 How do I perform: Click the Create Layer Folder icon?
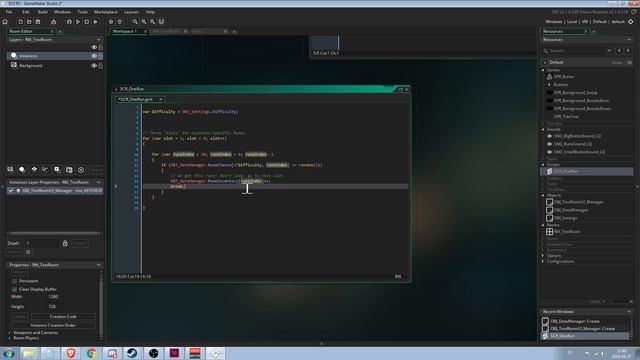[x=69, y=170]
